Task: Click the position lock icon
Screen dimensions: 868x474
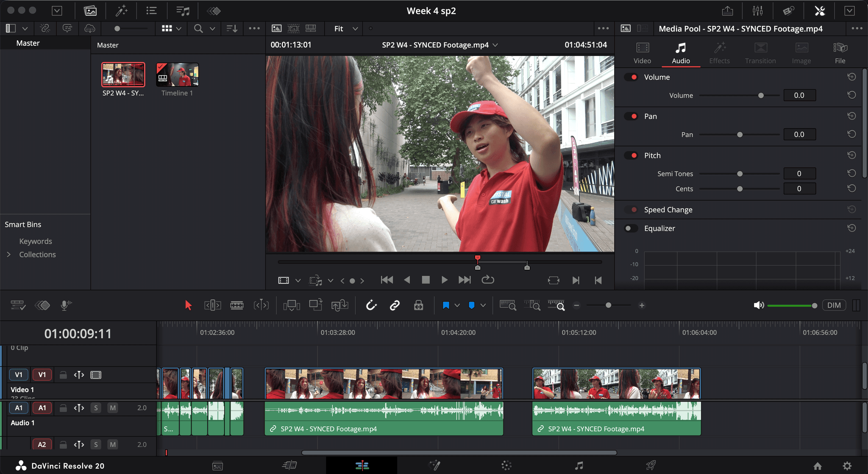Action: (x=418, y=305)
